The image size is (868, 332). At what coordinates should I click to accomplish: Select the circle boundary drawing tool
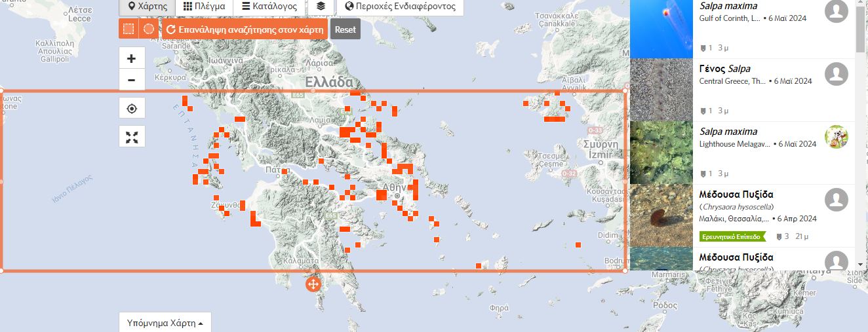pyautogui.click(x=149, y=29)
